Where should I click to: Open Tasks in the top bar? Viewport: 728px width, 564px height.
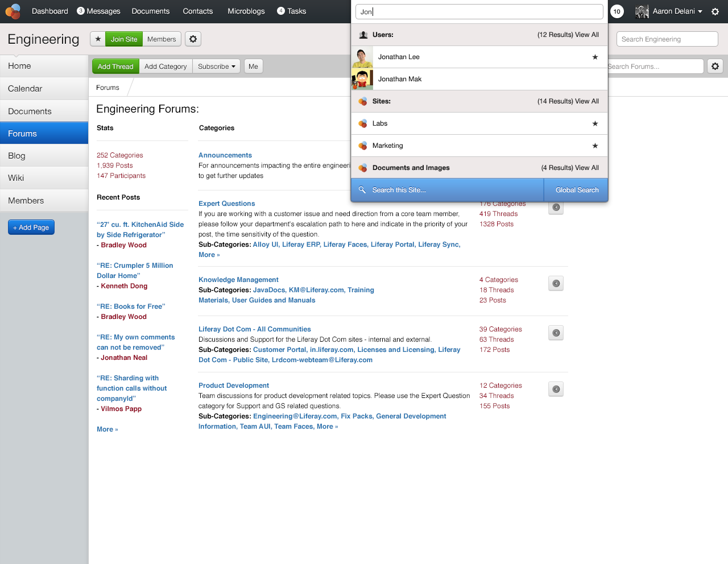click(292, 11)
